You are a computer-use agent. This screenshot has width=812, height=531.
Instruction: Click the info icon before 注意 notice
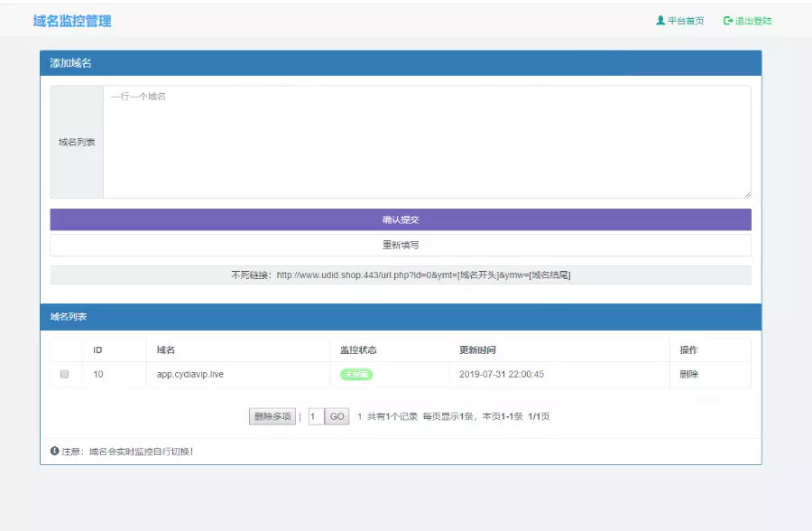pos(55,451)
